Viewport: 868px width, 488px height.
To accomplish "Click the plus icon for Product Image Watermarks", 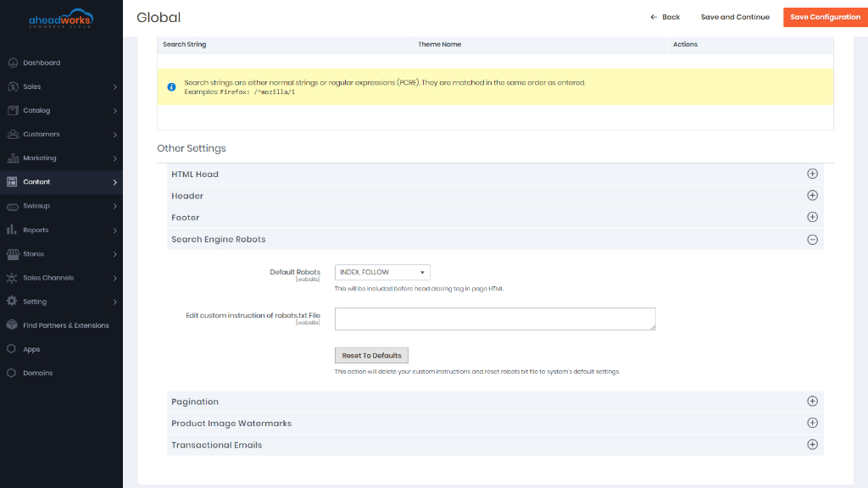I will point(812,423).
